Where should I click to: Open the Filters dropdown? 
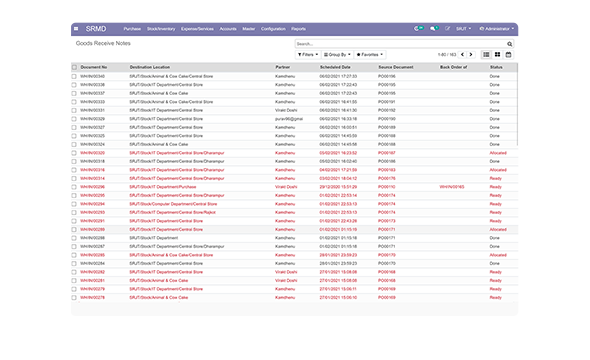(x=308, y=55)
